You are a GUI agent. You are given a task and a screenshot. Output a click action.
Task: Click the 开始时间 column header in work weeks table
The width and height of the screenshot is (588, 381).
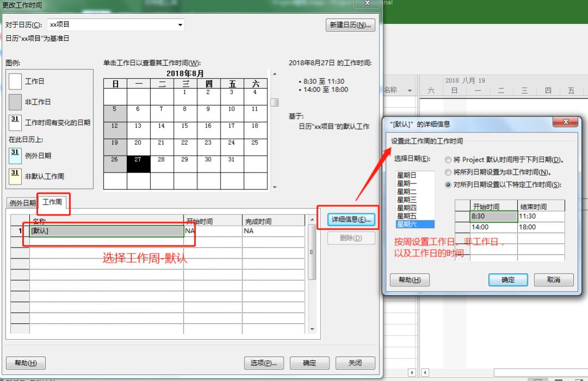213,220
